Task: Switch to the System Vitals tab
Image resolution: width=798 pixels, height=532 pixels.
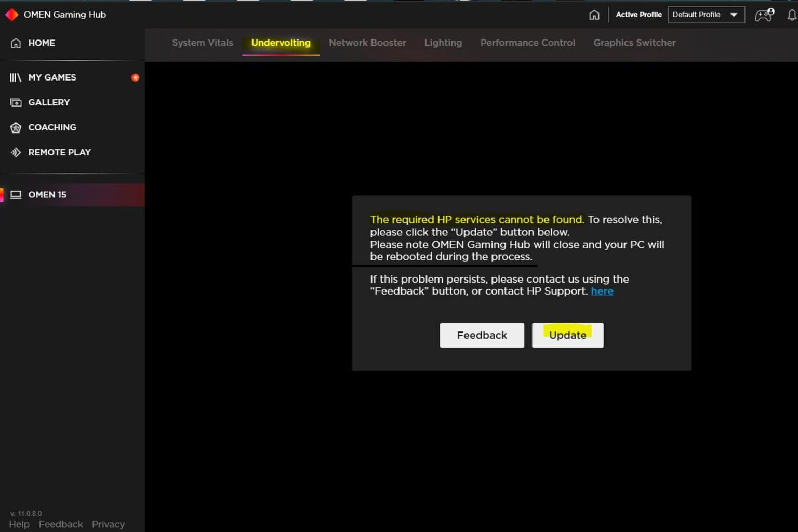Action: (203, 43)
